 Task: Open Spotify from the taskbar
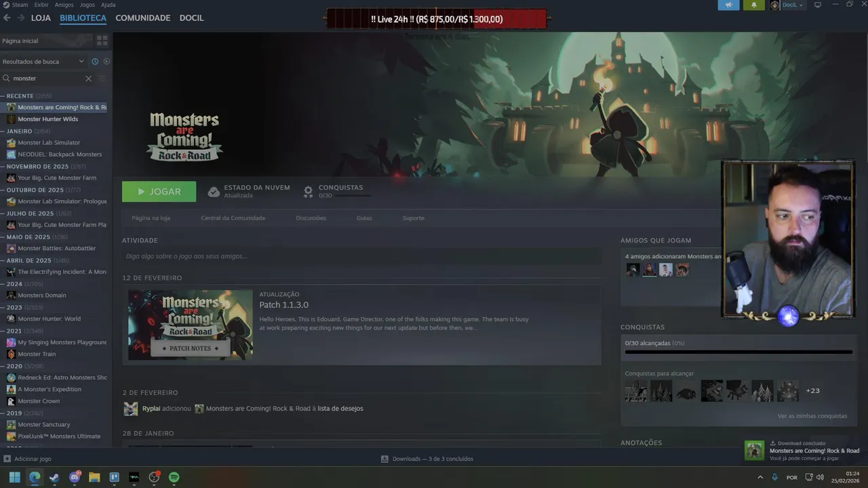(x=174, y=477)
